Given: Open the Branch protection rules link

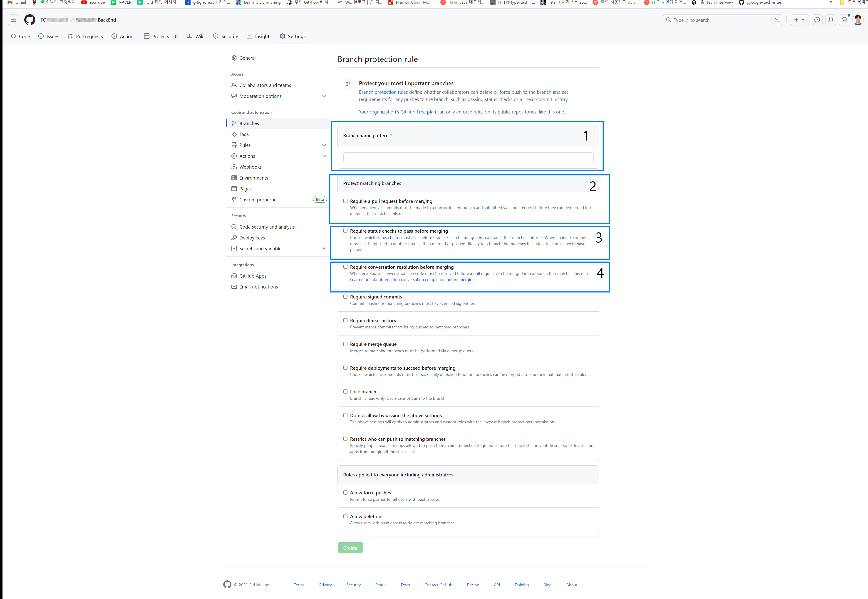Looking at the screenshot, I should click(383, 92).
